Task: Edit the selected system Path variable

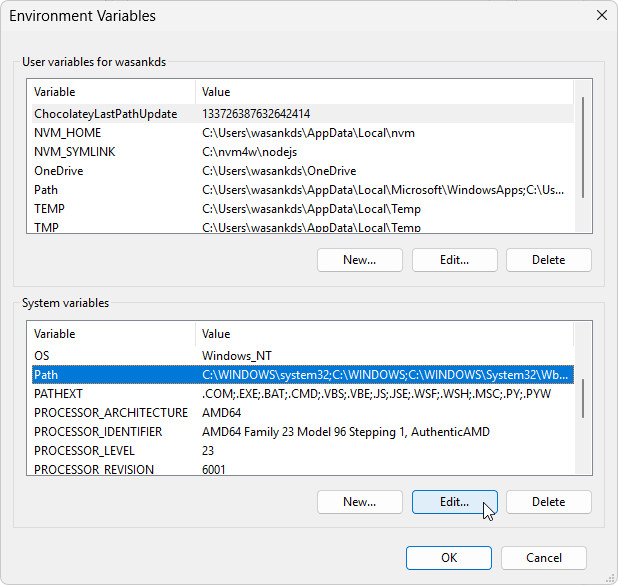Action: point(454,502)
